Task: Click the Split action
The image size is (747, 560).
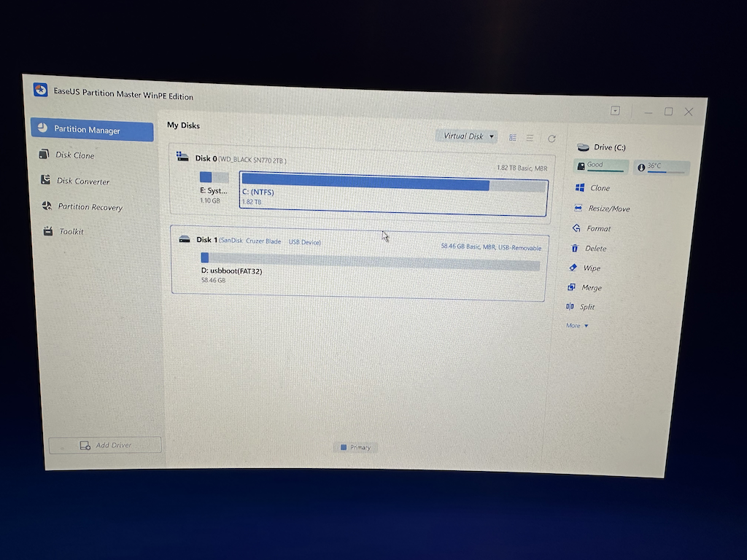Action: 587,307
